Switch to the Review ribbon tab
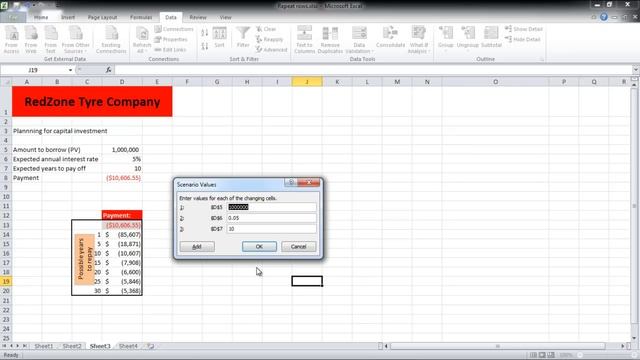This screenshot has width=640, height=360. pyautogui.click(x=198, y=18)
